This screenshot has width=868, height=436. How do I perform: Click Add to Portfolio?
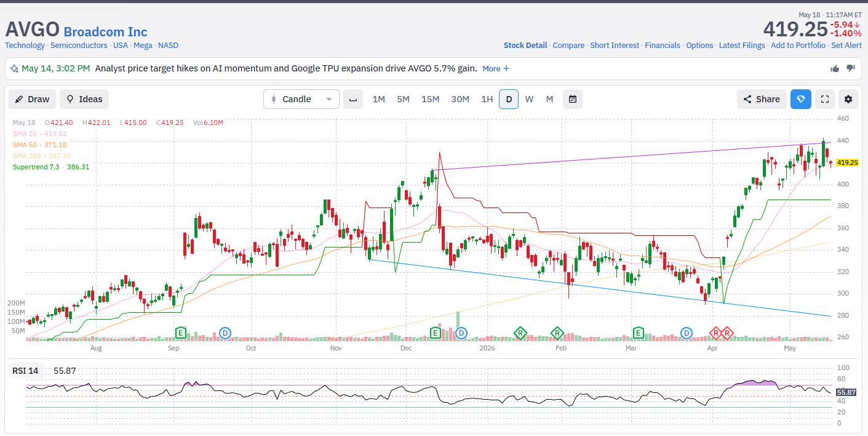click(x=798, y=46)
